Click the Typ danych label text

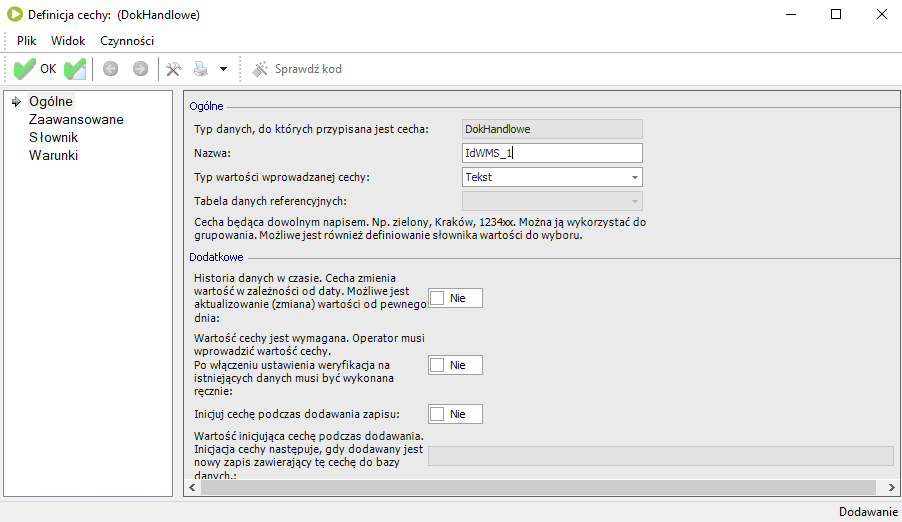tap(311, 129)
